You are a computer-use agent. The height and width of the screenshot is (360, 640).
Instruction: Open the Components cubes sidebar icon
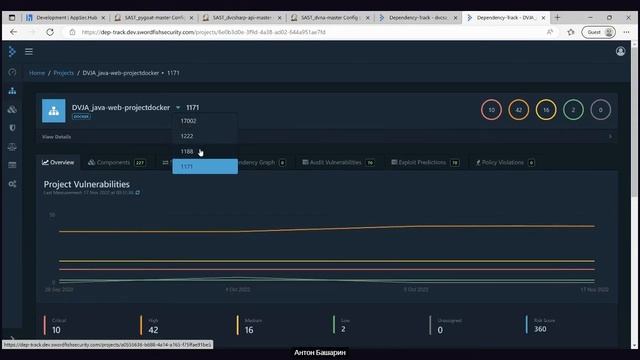12,109
